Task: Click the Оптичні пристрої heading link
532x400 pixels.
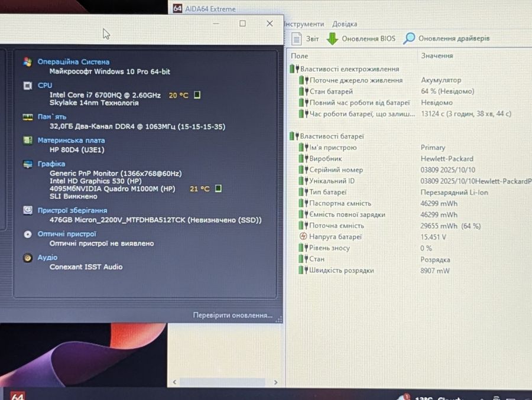Action: point(66,234)
